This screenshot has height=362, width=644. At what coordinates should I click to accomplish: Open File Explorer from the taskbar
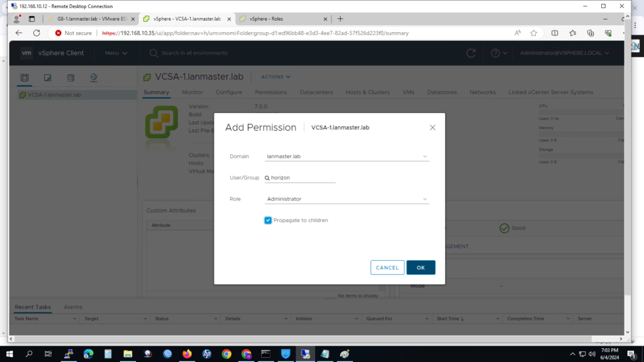coord(128,354)
